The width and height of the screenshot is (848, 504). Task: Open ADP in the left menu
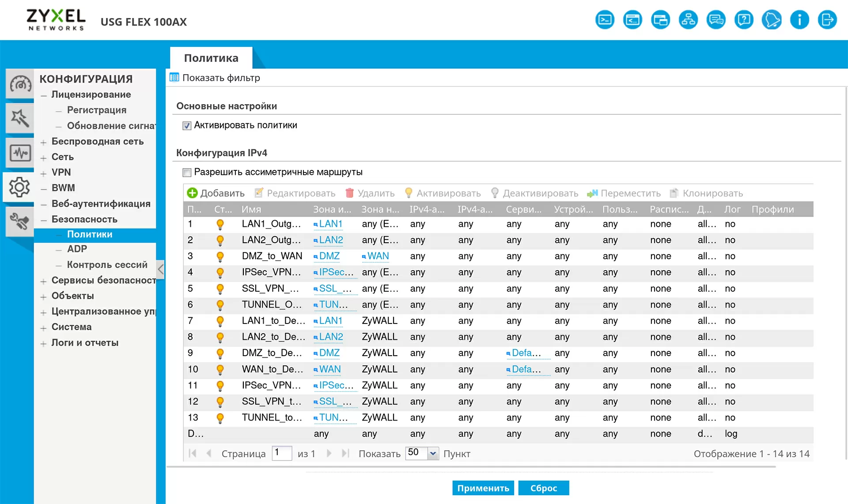(77, 249)
